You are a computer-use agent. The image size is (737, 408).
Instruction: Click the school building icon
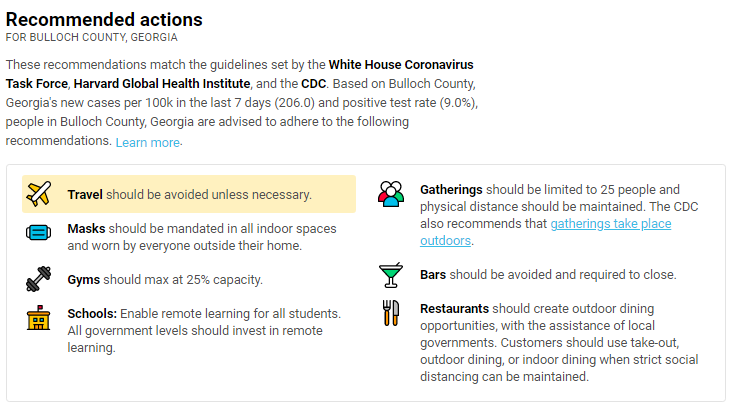[39, 318]
